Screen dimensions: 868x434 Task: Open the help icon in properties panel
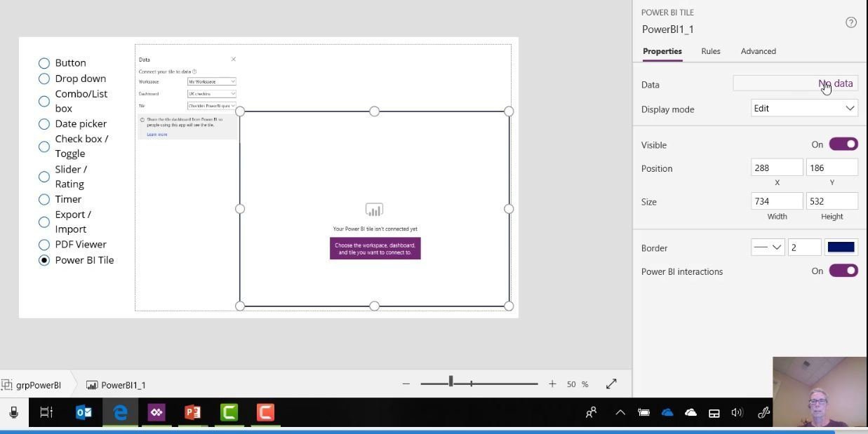(851, 22)
